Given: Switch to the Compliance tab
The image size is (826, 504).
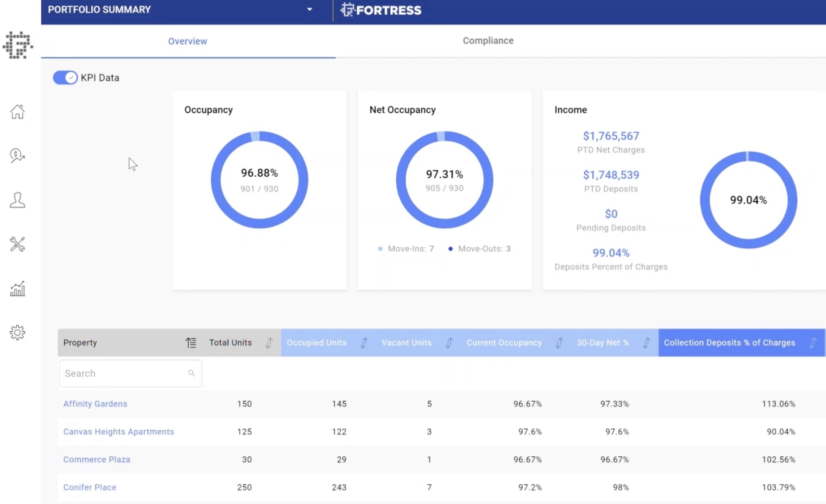Looking at the screenshot, I should 488,41.
